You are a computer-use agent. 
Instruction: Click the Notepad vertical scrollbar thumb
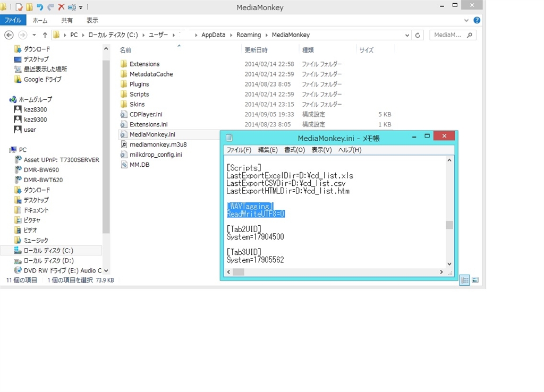(x=449, y=225)
